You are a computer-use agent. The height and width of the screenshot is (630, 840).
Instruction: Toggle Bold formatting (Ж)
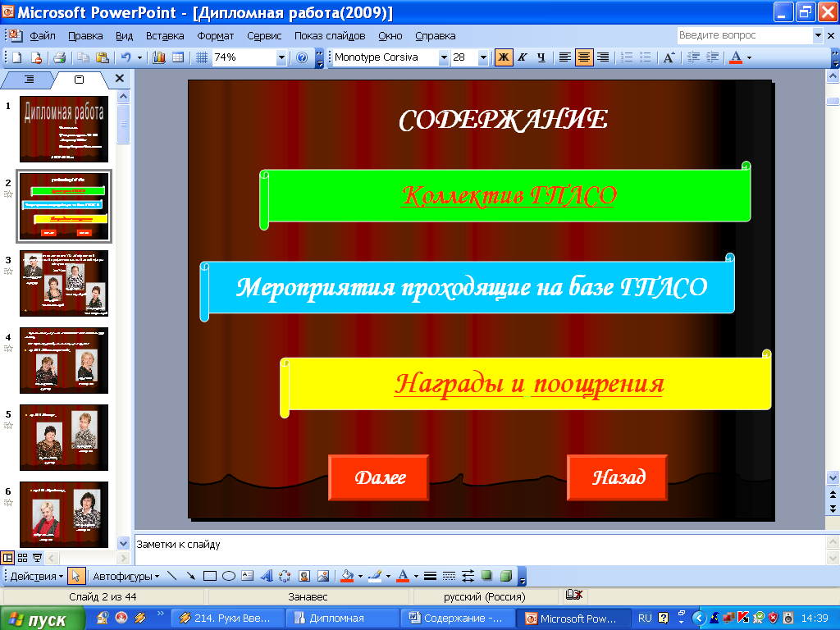click(x=504, y=57)
